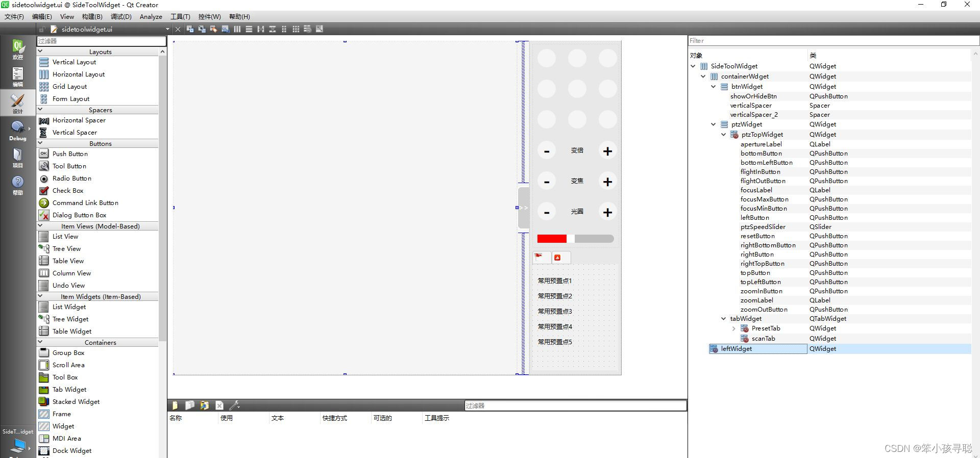Select 常用预置点3 in the preset list
Screen dimensions: 980x458
[x=555, y=311]
